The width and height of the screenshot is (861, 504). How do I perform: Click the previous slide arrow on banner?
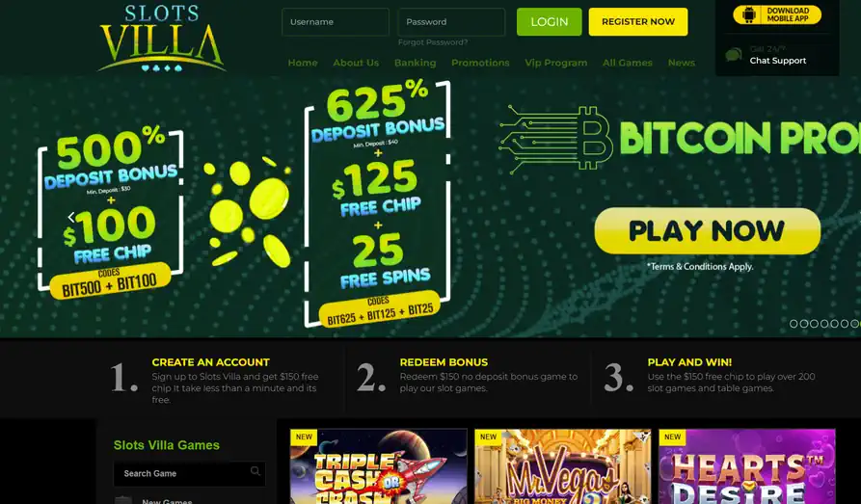(x=70, y=217)
